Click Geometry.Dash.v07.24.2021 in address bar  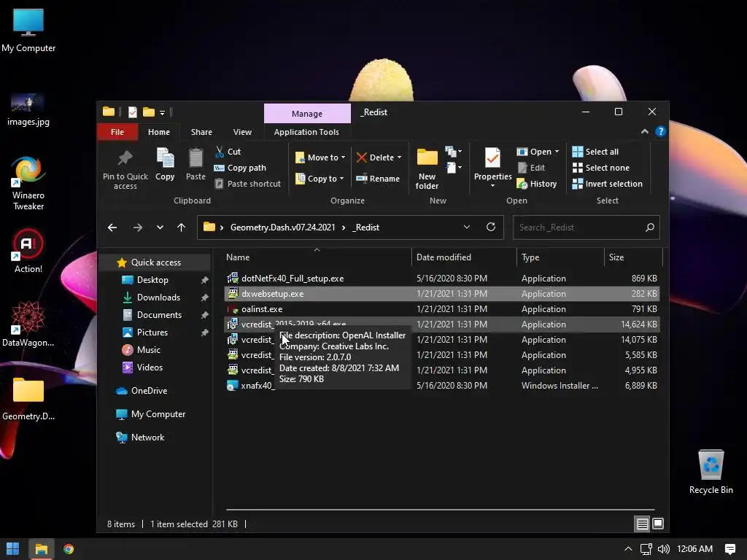tap(282, 227)
